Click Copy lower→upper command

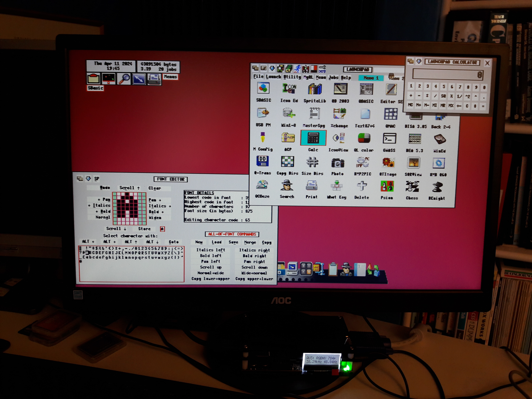[210, 279]
